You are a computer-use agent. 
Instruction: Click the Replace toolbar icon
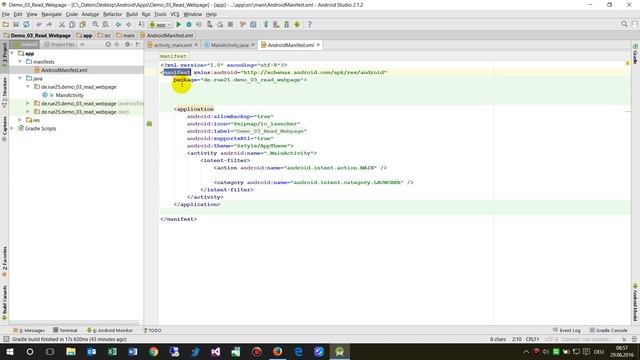[105, 24]
